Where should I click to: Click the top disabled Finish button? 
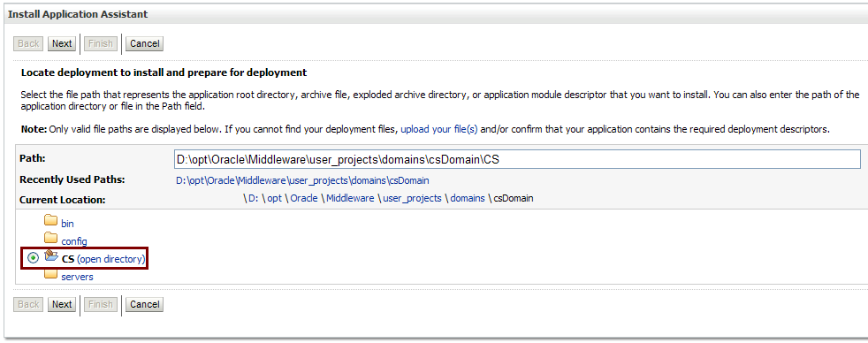pyautogui.click(x=101, y=43)
